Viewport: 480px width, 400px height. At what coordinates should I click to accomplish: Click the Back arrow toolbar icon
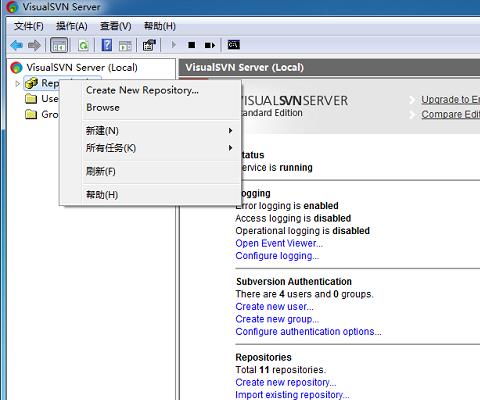(x=17, y=45)
